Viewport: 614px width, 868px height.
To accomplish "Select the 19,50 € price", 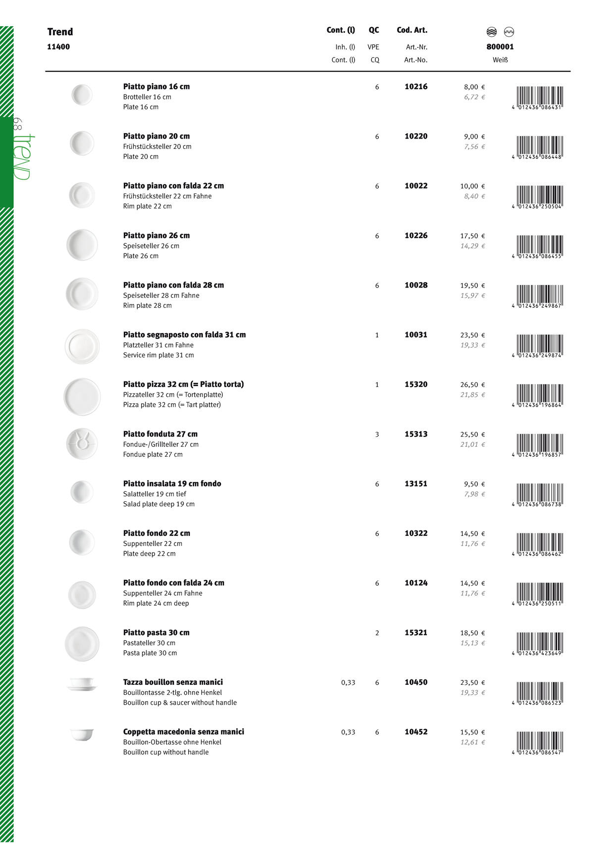I will (472, 286).
